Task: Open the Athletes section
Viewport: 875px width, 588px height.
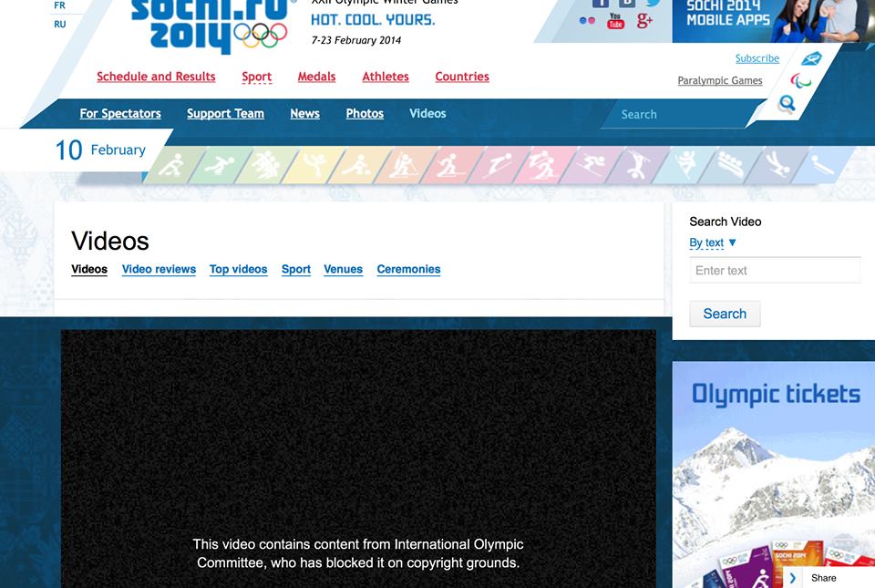Action: [x=386, y=77]
